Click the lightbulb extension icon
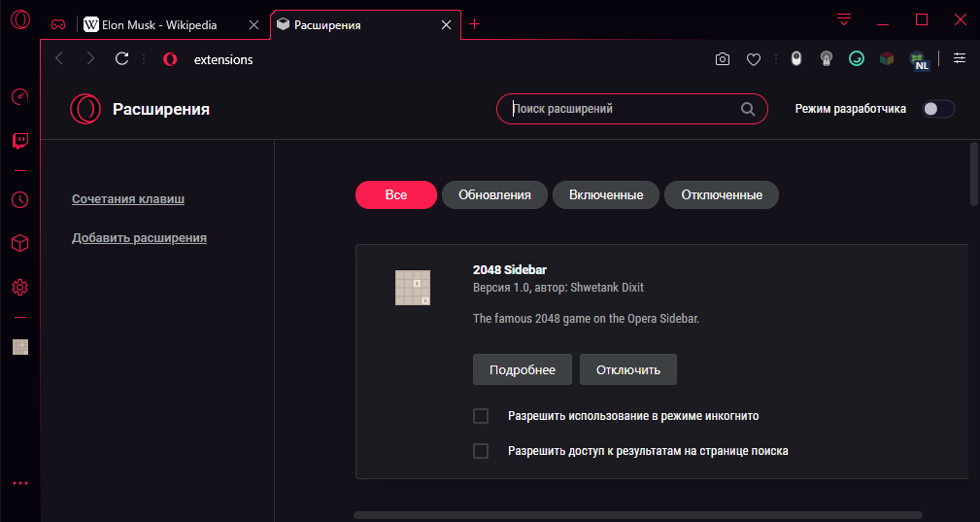Image resolution: width=980 pixels, height=522 pixels. click(x=827, y=58)
